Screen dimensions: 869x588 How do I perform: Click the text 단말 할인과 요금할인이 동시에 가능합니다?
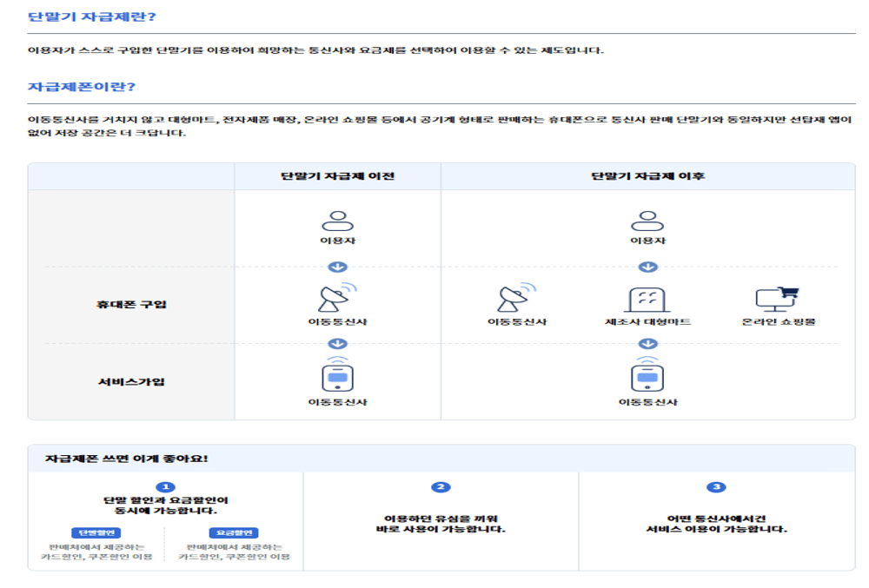165,505
